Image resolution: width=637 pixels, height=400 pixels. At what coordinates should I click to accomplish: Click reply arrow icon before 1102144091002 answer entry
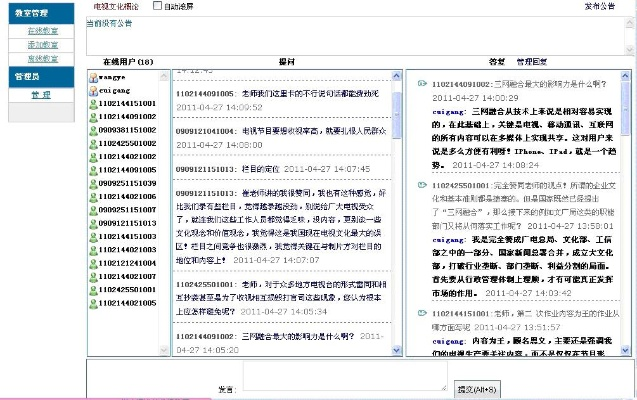(x=422, y=84)
